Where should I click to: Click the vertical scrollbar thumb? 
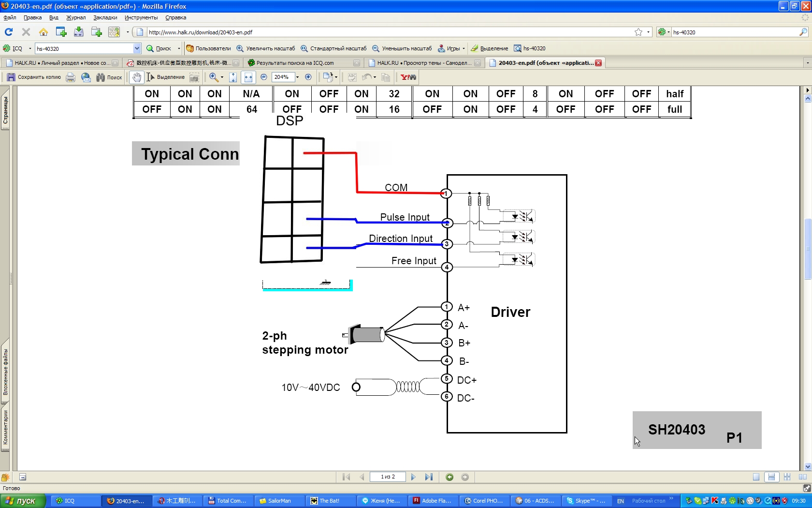click(x=807, y=249)
